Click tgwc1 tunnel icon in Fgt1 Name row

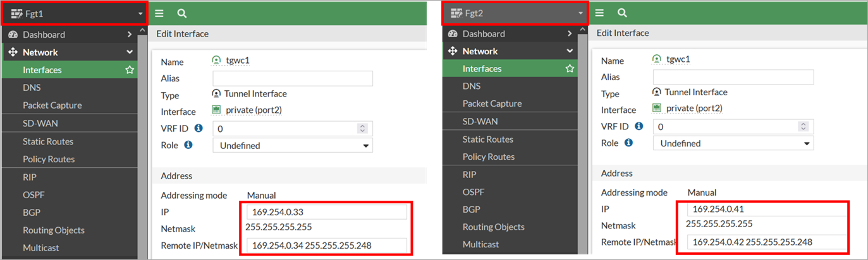click(217, 61)
